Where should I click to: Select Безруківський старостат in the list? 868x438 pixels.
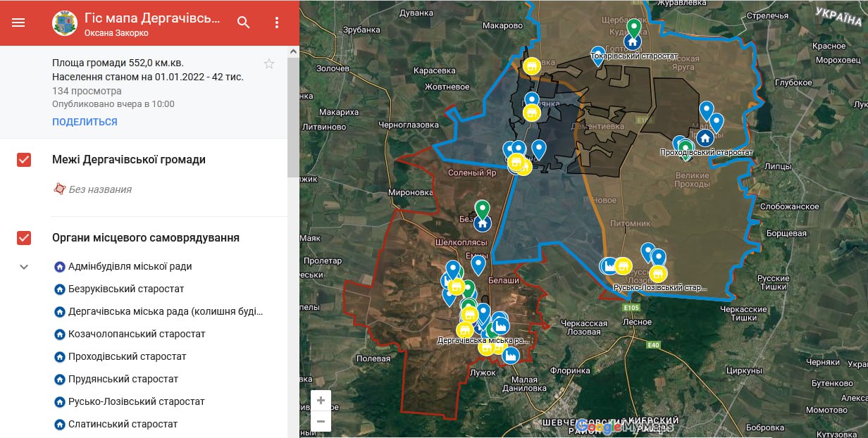click(x=125, y=289)
